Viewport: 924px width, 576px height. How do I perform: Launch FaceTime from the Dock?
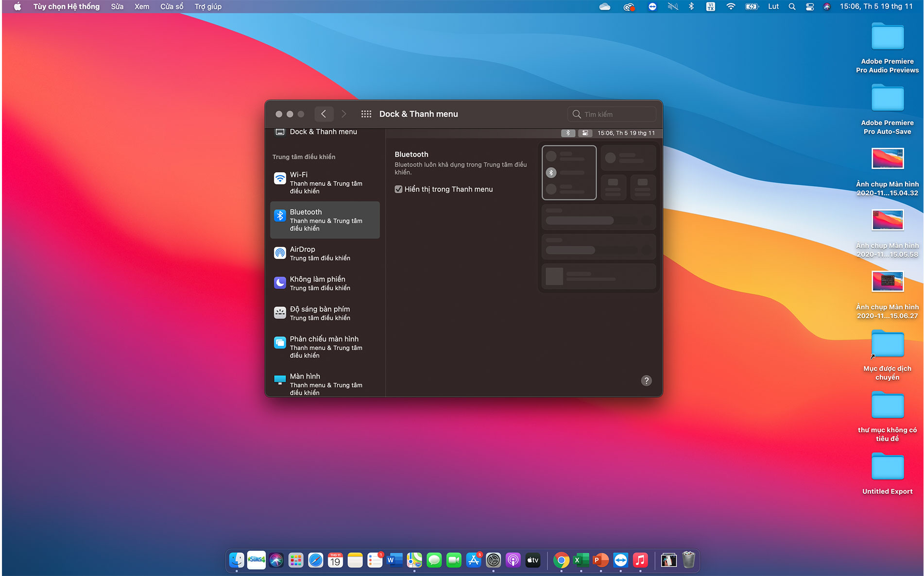(x=454, y=560)
